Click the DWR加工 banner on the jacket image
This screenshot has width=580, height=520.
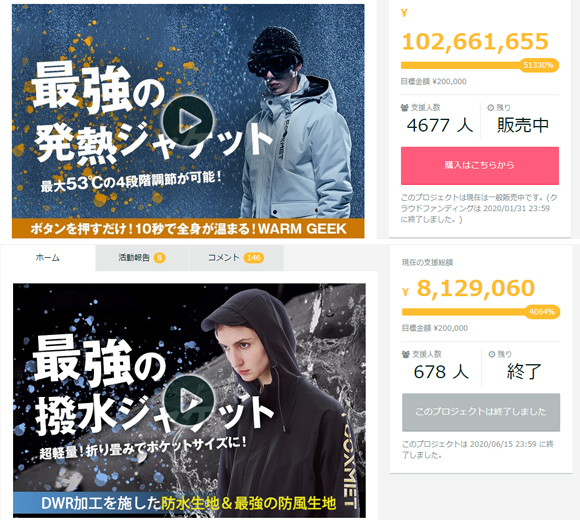click(189, 503)
